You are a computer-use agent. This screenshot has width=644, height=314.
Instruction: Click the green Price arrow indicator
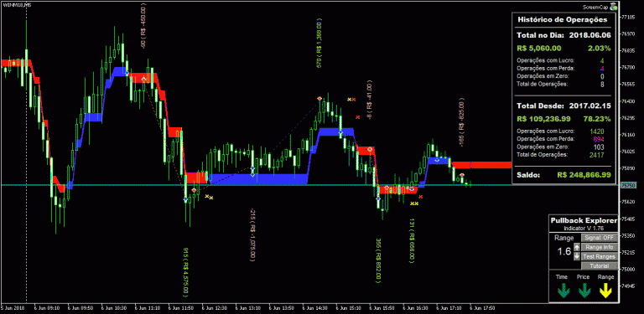click(x=584, y=291)
